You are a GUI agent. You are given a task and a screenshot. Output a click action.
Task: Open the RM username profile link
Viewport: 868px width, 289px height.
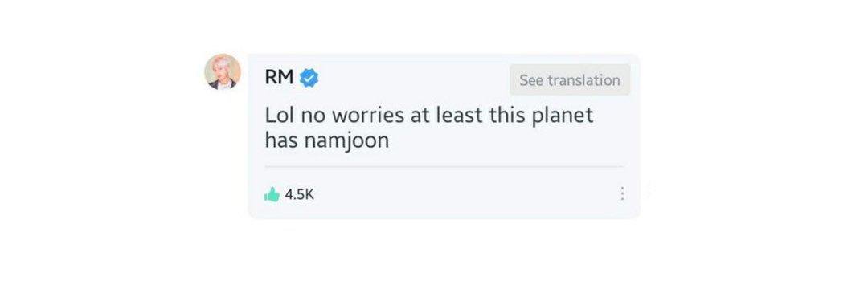point(279,78)
